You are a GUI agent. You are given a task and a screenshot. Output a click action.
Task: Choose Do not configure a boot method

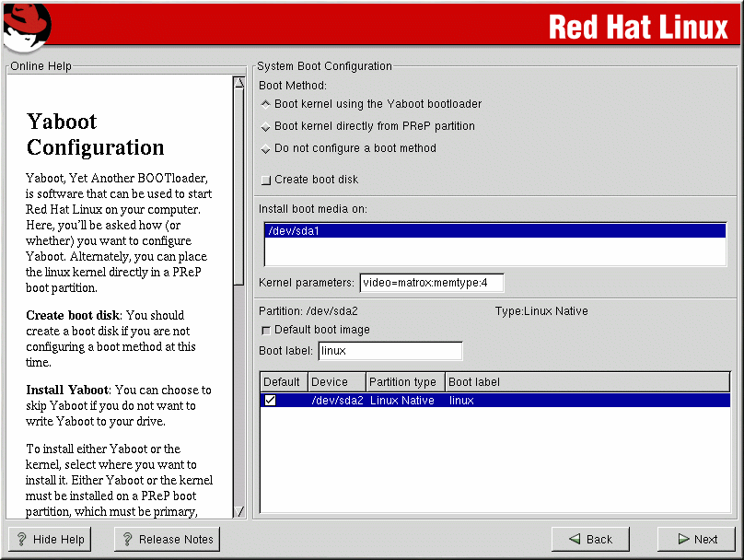266,148
